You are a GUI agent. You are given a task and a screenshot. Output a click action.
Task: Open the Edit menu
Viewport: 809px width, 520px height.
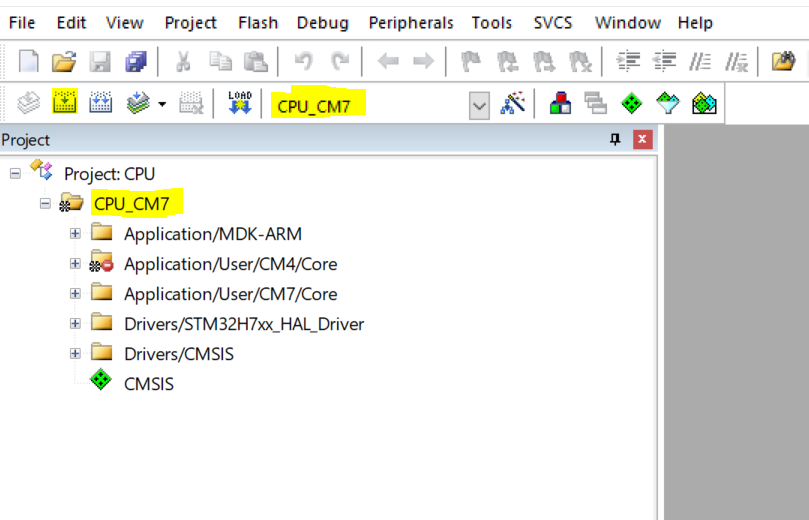pos(71,23)
